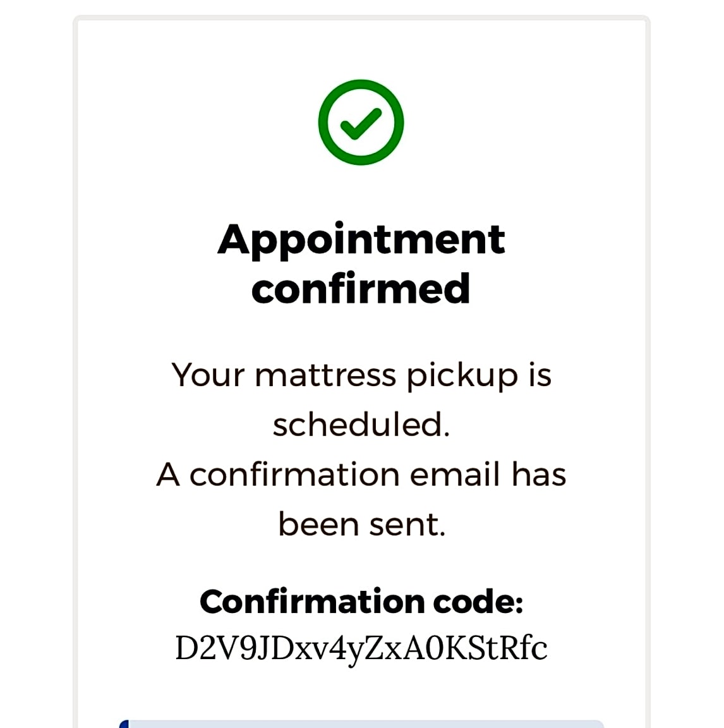Click the word 'Confirmation' in the bold label
The height and width of the screenshot is (728, 724).
tap(312, 602)
